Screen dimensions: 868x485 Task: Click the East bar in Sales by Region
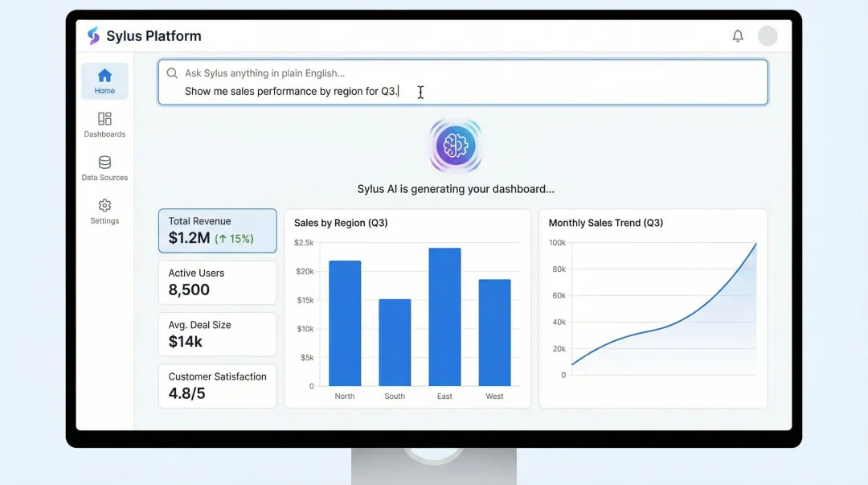[x=444, y=318]
